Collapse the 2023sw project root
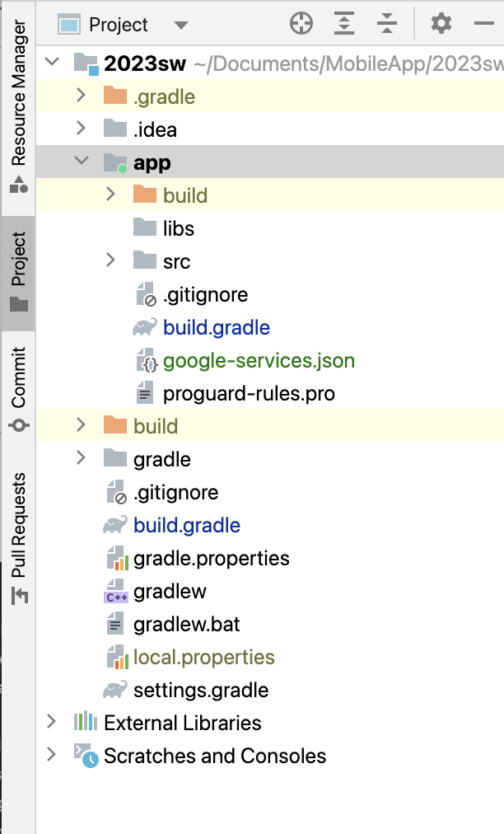Screen dimensions: 504x834 [52, 63]
